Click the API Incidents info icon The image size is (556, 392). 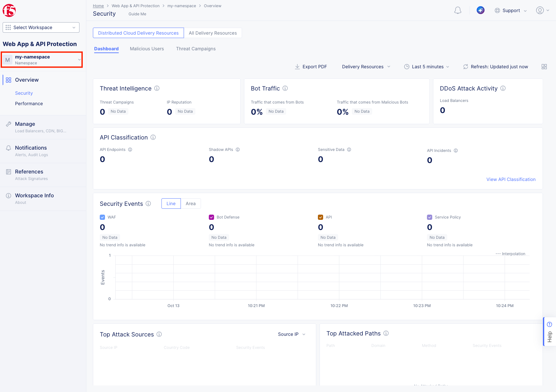click(x=456, y=151)
